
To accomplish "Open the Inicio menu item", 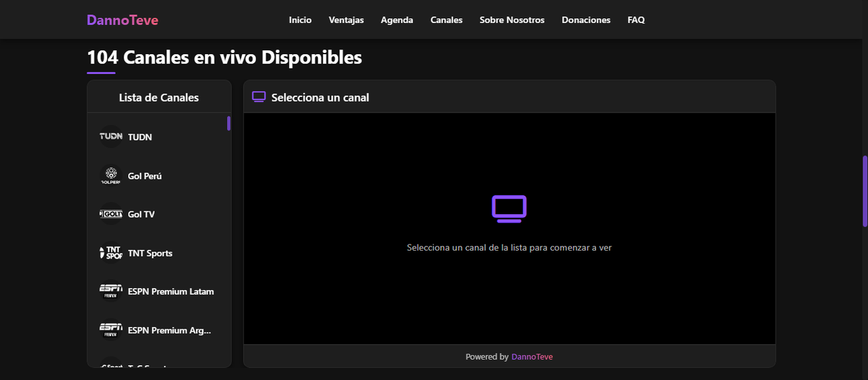I will [x=300, y=20].
